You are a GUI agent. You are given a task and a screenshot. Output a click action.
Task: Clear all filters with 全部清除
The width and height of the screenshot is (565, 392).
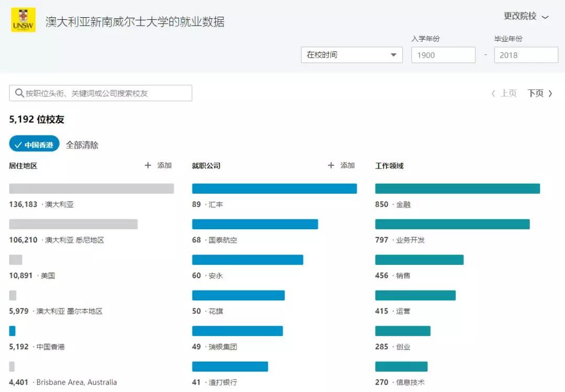(82, 145)
